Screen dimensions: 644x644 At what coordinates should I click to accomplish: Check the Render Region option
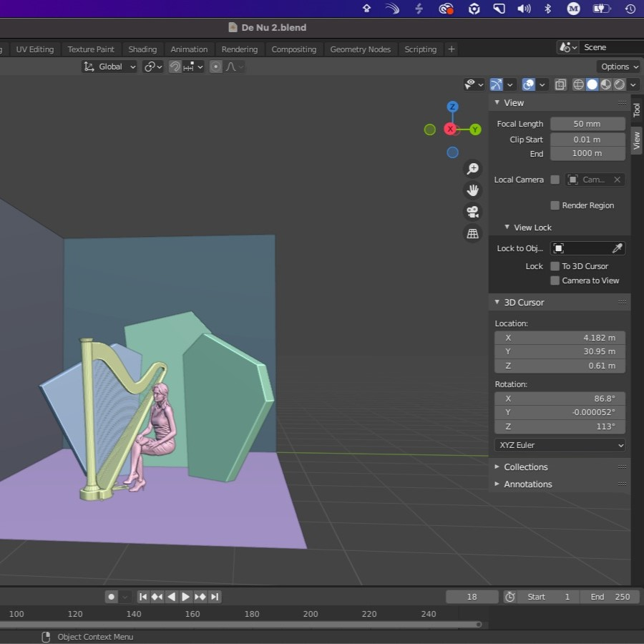coord(555,205)
